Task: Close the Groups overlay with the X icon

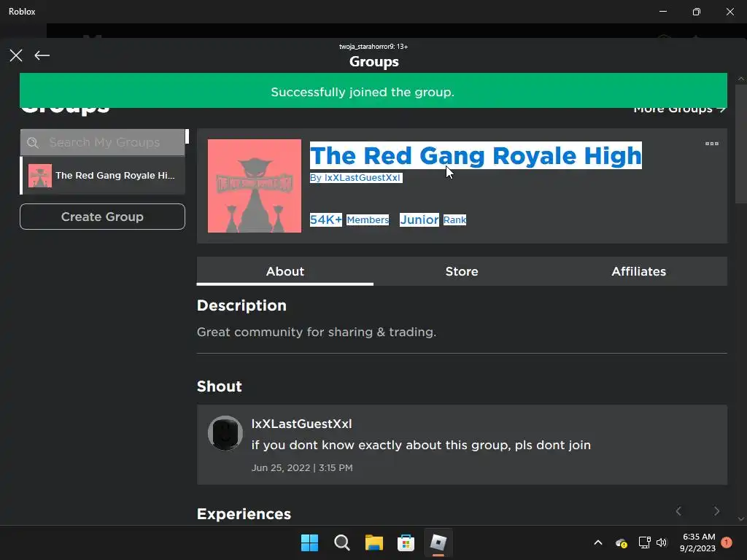Action: point(16,55)
